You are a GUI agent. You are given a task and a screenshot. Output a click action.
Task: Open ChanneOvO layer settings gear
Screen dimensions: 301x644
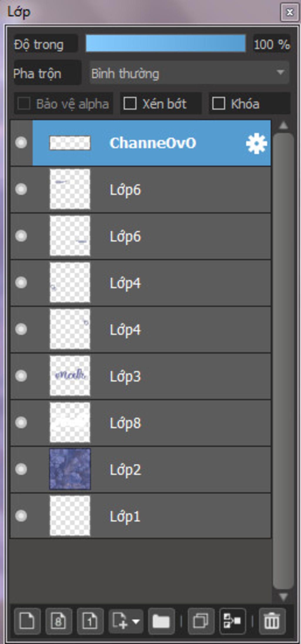click(x=256, y=143)
